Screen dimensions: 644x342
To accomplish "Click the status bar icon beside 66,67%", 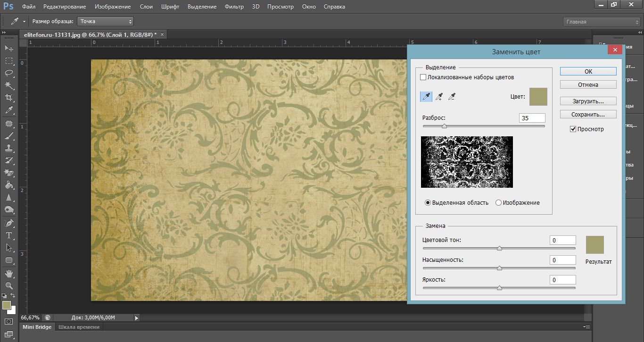I will coord(48,317).
